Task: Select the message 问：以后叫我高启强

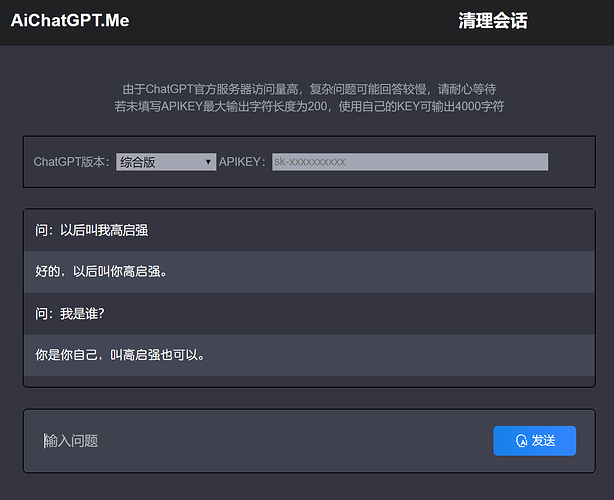Action: 92,230
